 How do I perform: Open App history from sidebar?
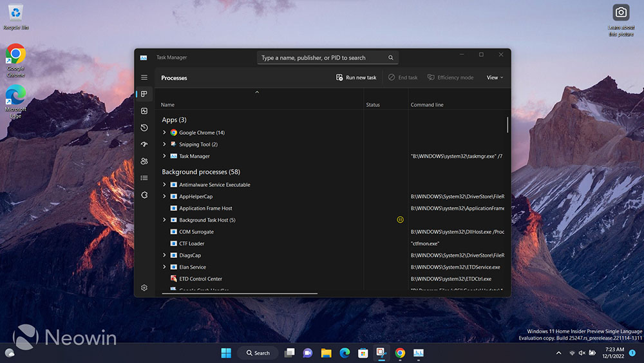pos(144,128)
